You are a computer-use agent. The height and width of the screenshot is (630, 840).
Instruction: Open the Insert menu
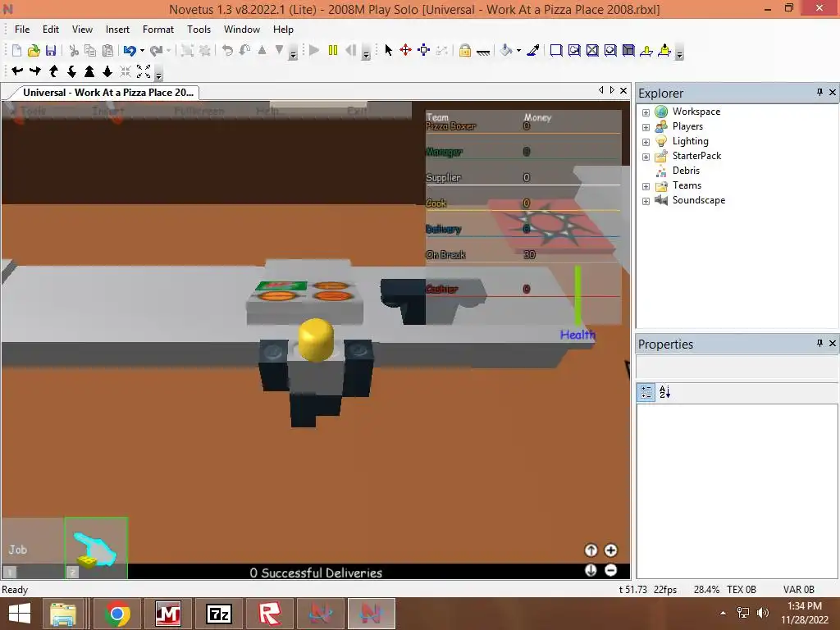[x=117, y=30]
